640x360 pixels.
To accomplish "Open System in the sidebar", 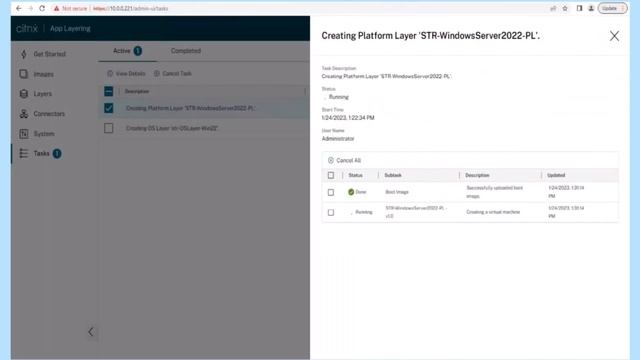I will click(44, 134).
